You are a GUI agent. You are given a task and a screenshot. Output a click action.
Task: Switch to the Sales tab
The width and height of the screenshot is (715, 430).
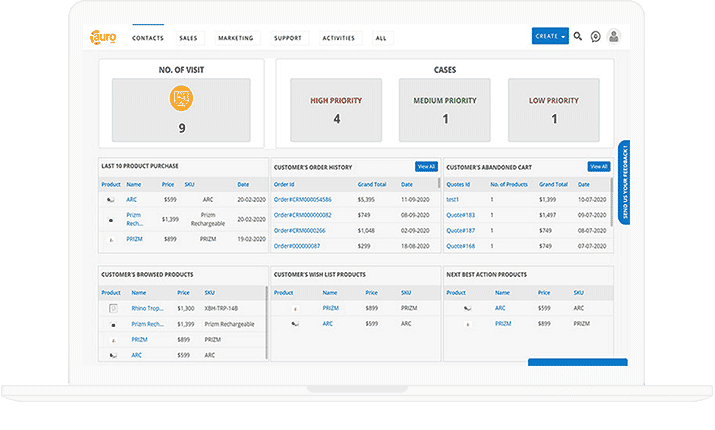point(188,38)
